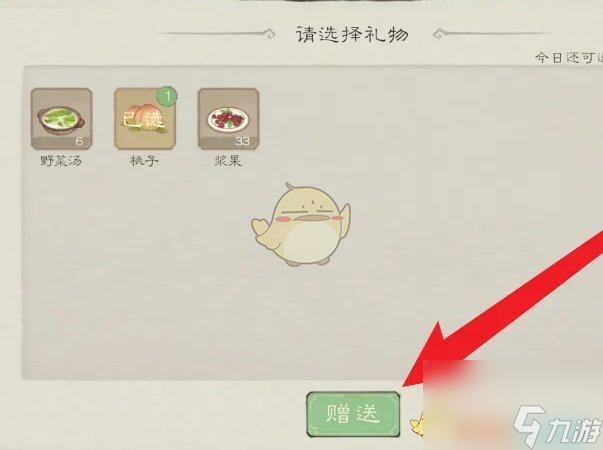
Task: Click the 九游 watermark logo
Action: pos(557,426)
